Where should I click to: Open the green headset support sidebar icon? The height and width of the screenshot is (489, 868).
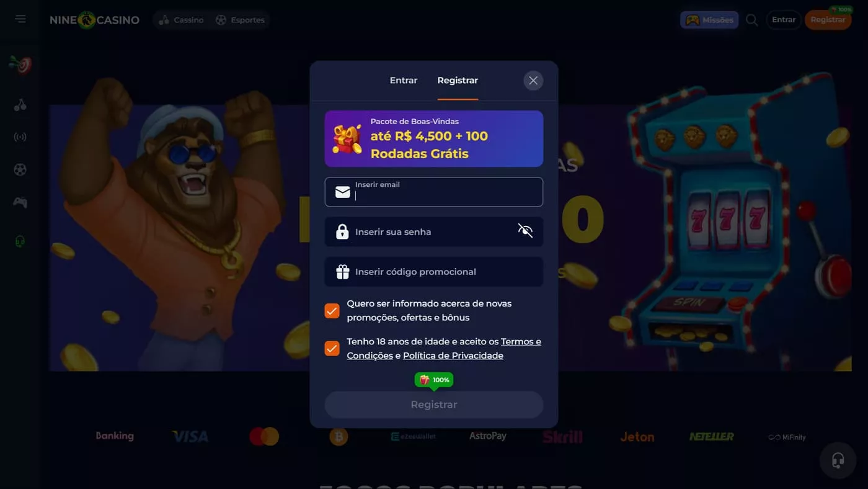point(20,241)
